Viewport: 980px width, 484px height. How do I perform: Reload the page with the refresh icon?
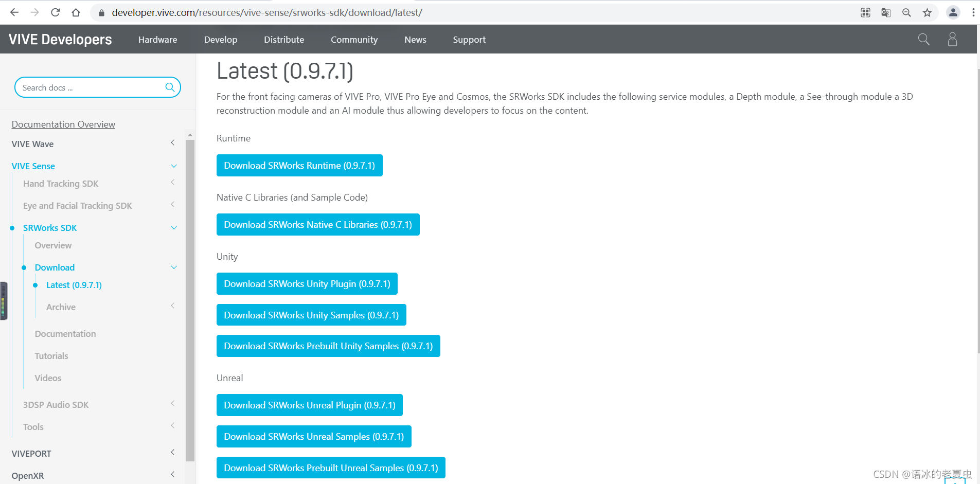55,12
